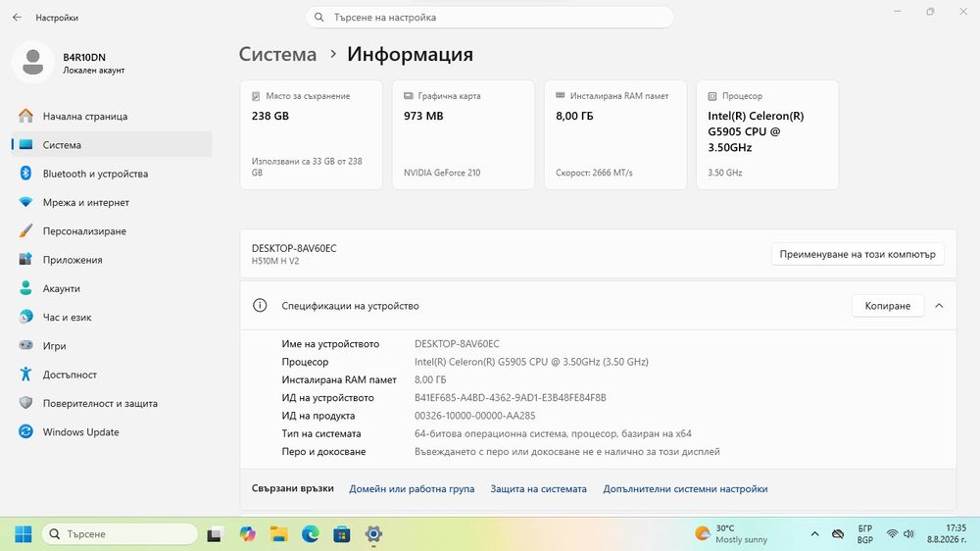This screenshot has width=980, height=551.
Task: Click the taskbar Търсене search box
Action: pos(120,534)
